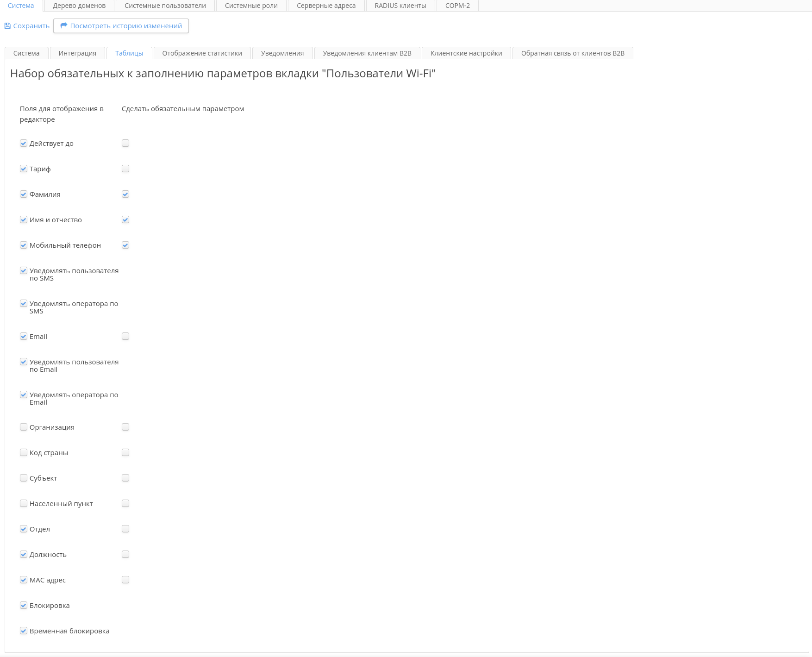The height and width of the screenshot is (657, 812).
Task: Make Тариф a required parameter
Action: [125, 169]
